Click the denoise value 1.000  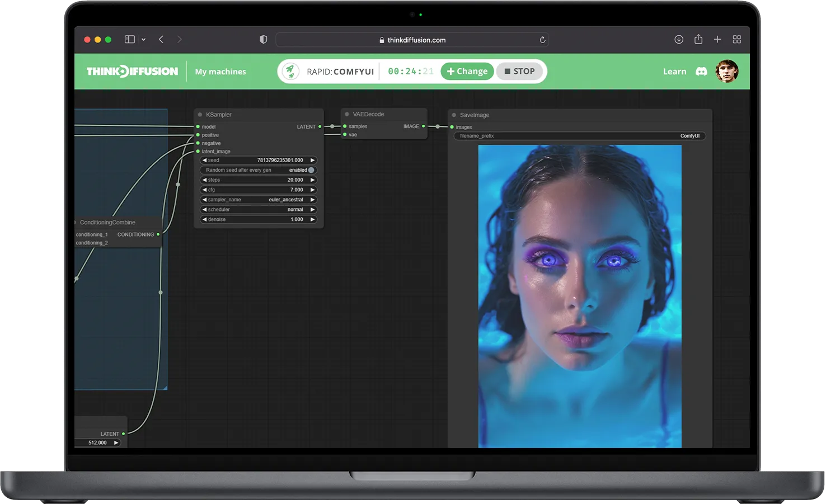point(297,219)
